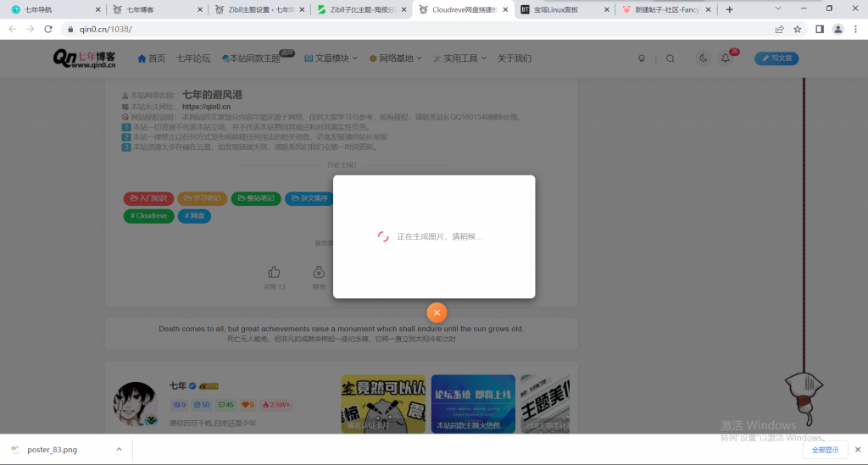Bookmark this page with the star icon
This screenshot has width=868, height=465.
pos(797,30)
